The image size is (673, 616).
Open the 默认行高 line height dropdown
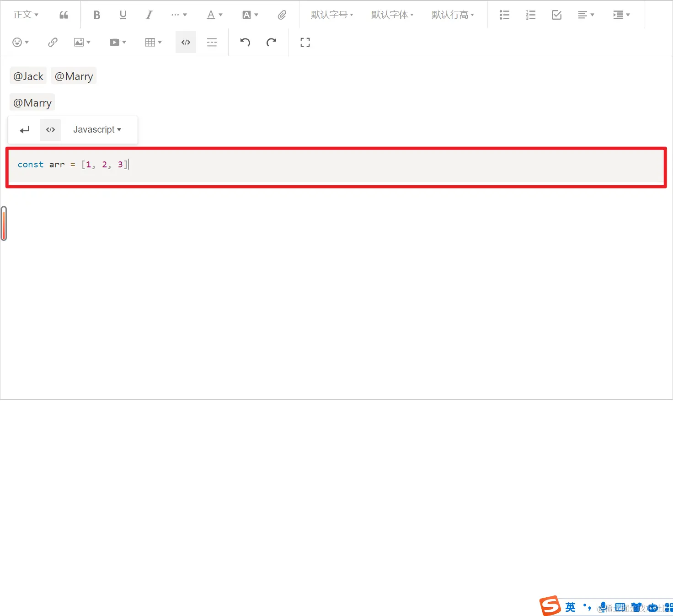(x=453, y=15)
